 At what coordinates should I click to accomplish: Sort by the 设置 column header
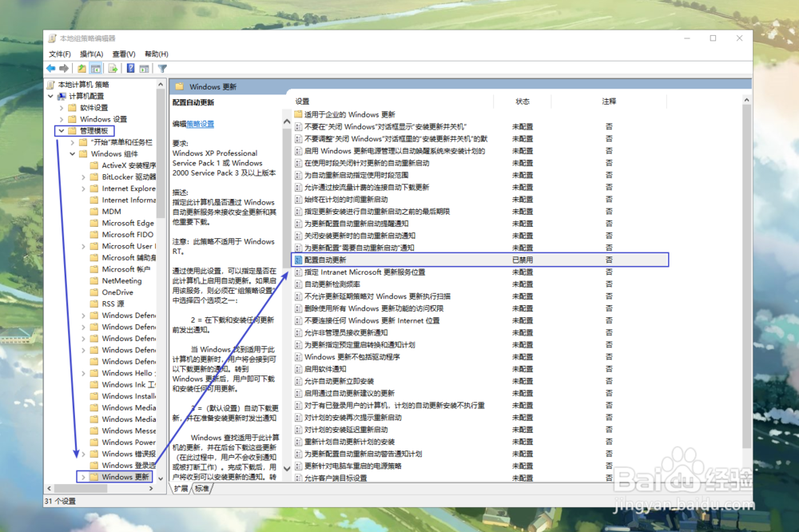click(302, 101)
